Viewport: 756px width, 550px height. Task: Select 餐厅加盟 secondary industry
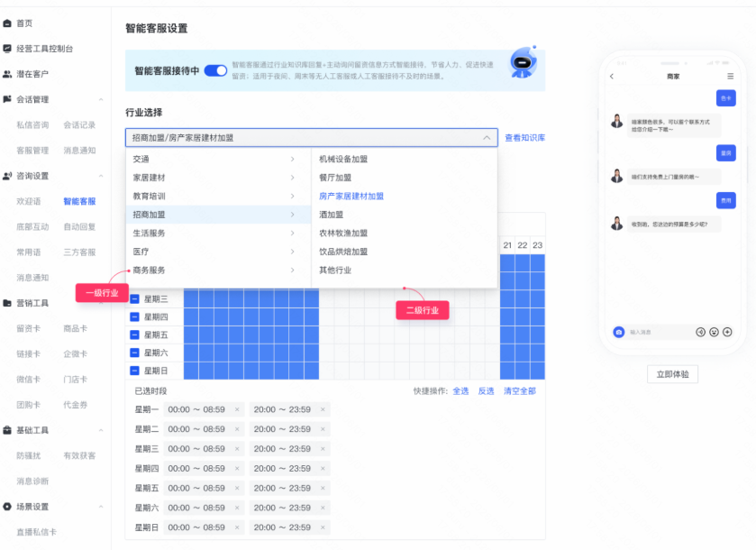[335, 178]
